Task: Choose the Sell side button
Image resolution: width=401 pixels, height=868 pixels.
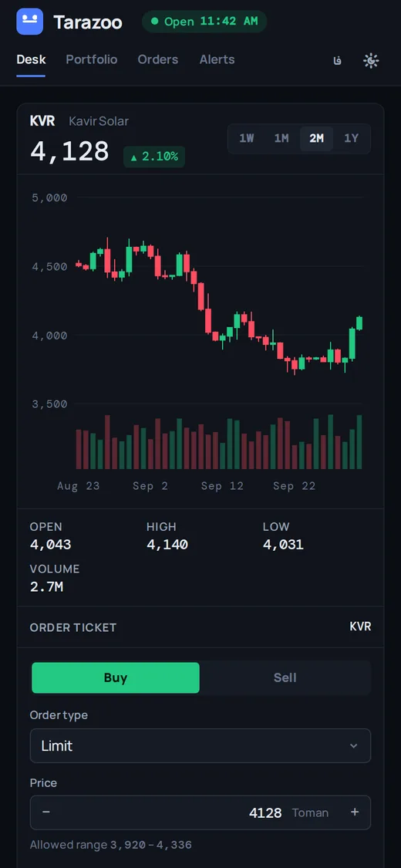Action: pyautogui.click(x=285, y=677)
